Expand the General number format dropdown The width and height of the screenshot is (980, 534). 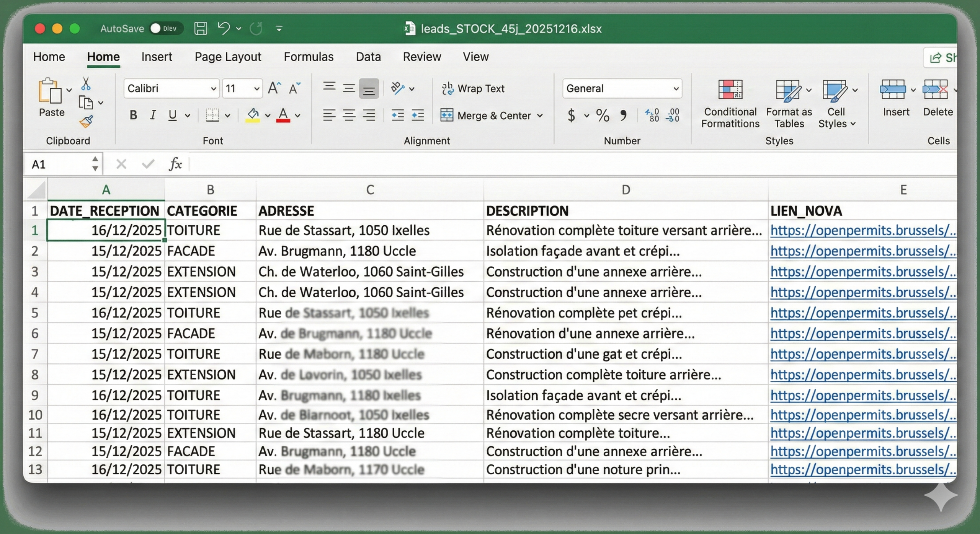tap(676, 89)
